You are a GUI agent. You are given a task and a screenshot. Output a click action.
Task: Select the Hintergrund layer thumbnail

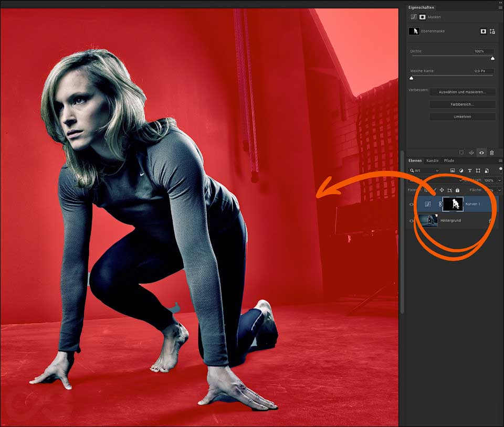428,220
